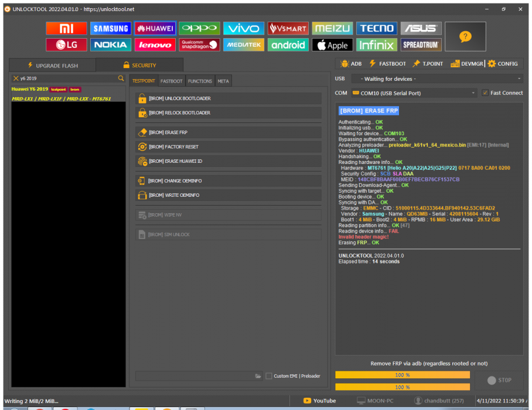Switch to UPGRADE FLASH tab
532x410 pixels.
coord(53,66)
